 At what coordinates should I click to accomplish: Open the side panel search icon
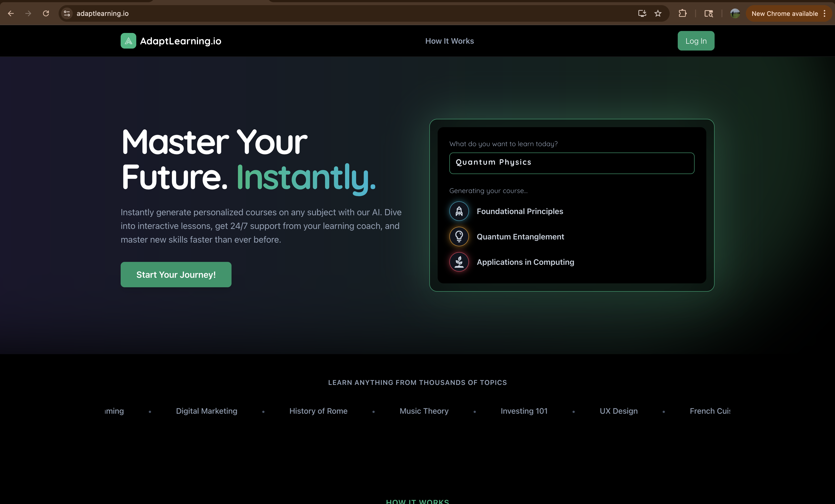click(708, 14)
